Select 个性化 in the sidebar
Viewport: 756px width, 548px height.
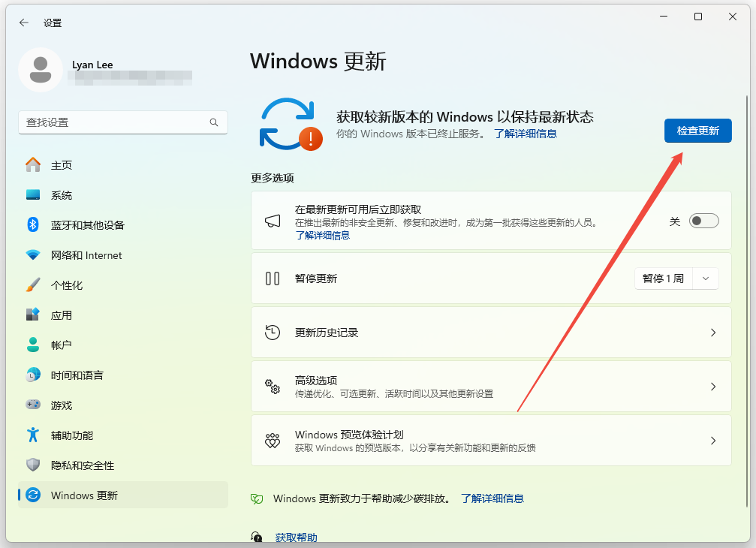pyautogui.click(x=123, y=285)
